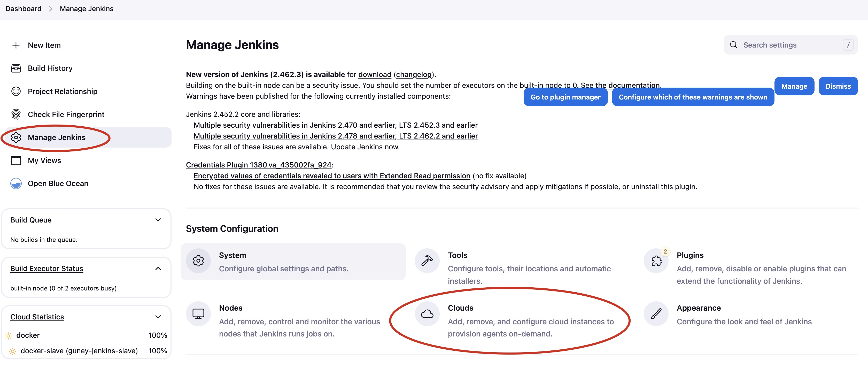Open Encrypted values of credentials advisory link
Viewport: 868px width, 368px height.
coord(332,176)
